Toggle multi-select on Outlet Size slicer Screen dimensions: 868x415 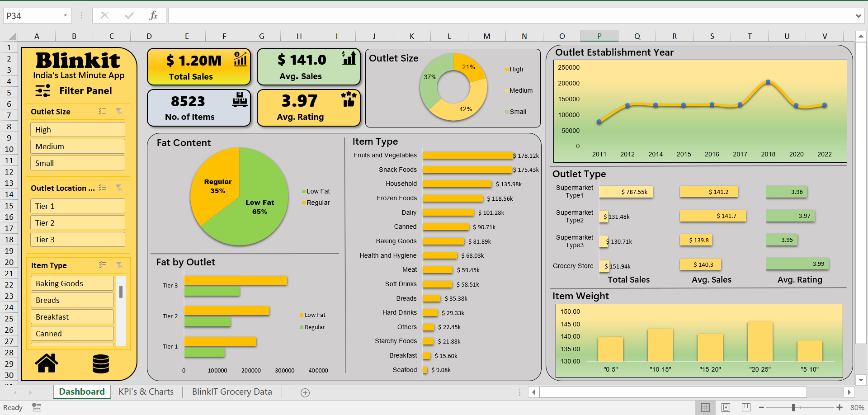coord(103,111)
